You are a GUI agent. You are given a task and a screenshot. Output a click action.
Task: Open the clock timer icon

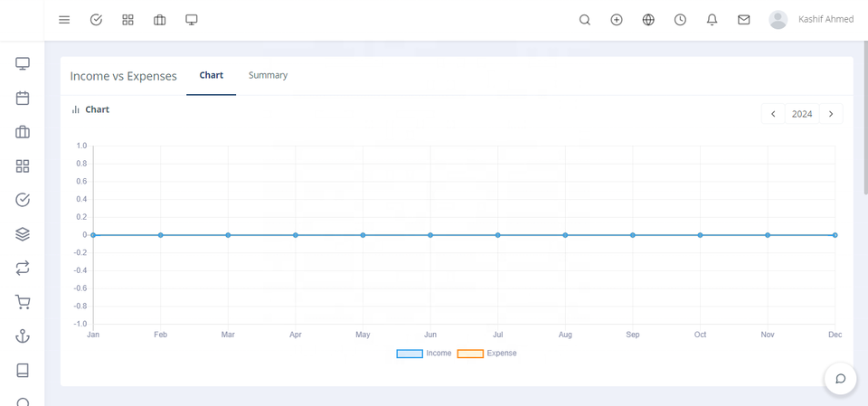point(680,20)
